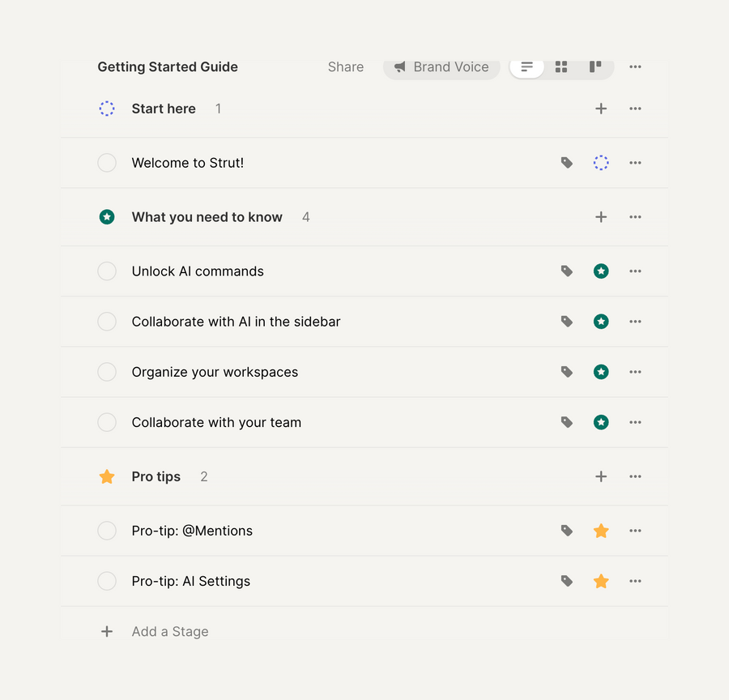Check off the Welcome to Strut! task

(107, 162)
